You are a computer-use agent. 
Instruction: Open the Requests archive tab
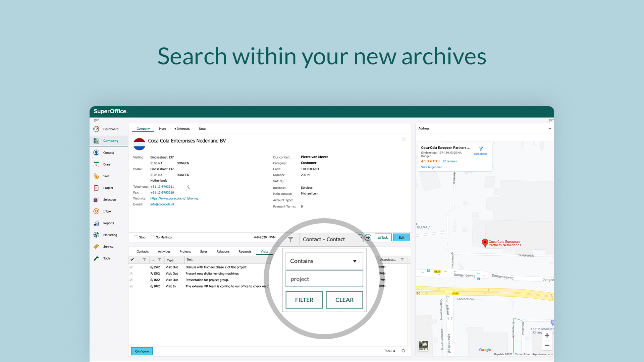click(x=245, y=251)
